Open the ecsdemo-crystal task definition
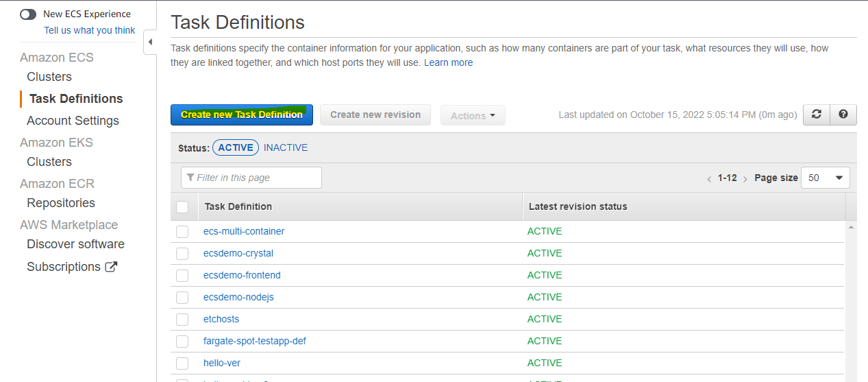Viewport: 868px width, 382px height. point(238,253)
